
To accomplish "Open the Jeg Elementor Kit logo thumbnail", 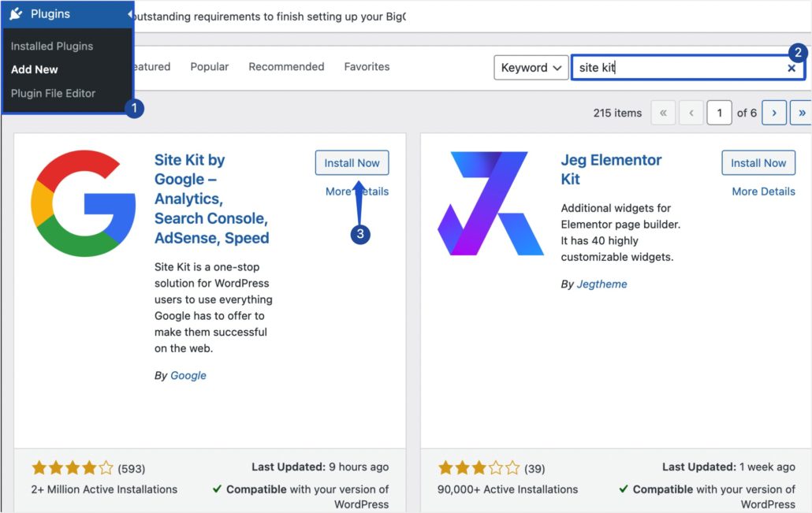I will (490, 203).
